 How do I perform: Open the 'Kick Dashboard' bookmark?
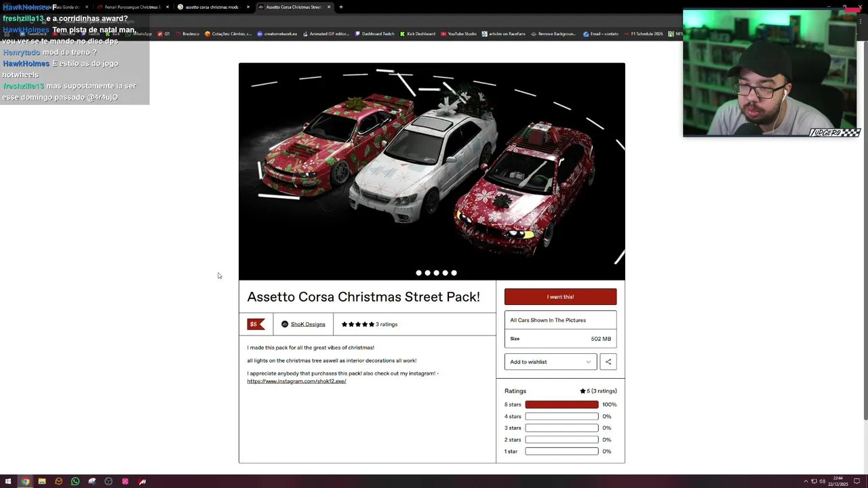(417, 34)
